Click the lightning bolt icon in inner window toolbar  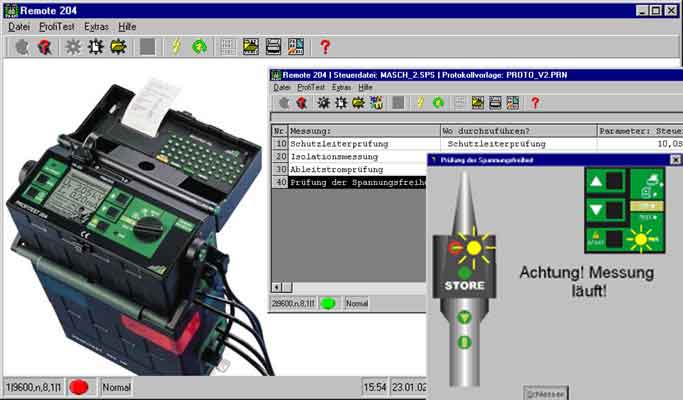tap(417, 102)
